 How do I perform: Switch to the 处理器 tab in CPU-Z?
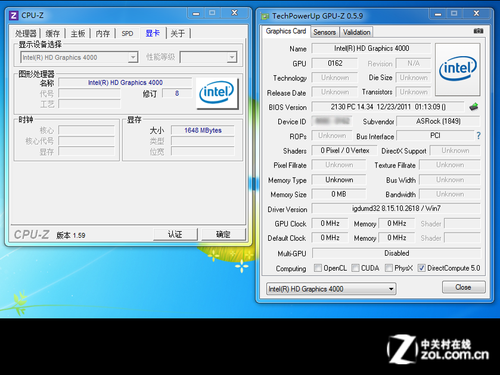tap(26, 33)
